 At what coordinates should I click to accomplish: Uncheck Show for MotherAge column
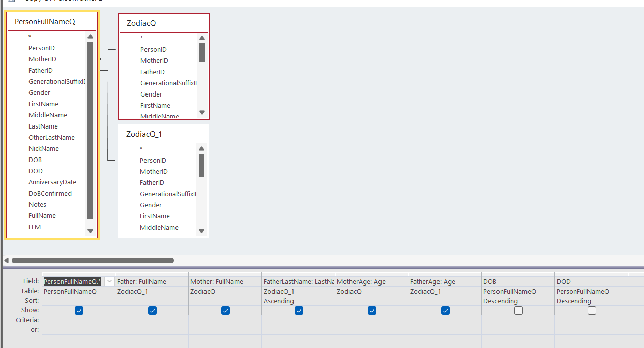point(372,311)
